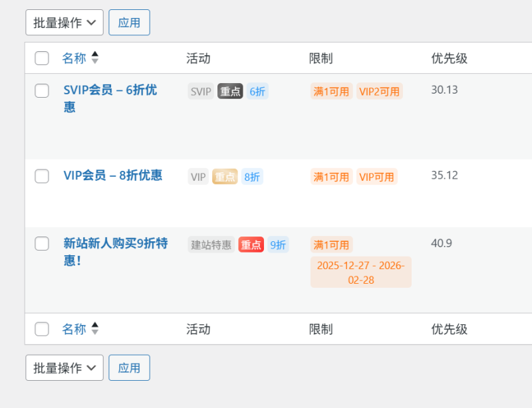Image resolution: width=532 pixels, height=408 pixels.
Task: Select the VIP tag on the second row
Action: [198, 177]
